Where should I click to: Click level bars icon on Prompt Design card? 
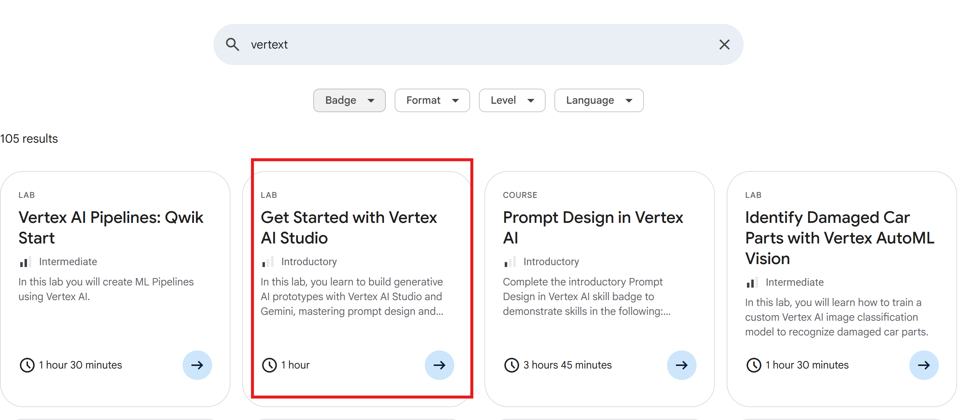tap(510, 261)
